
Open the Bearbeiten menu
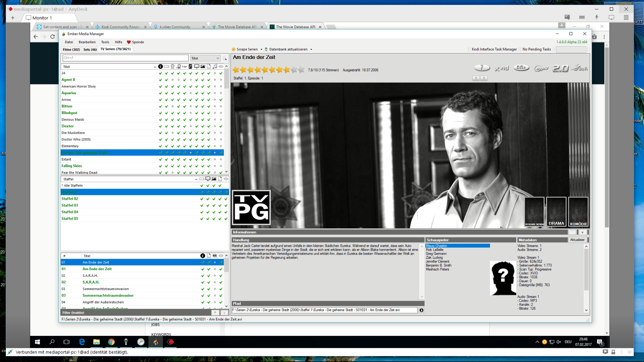(x=87, y=42)
